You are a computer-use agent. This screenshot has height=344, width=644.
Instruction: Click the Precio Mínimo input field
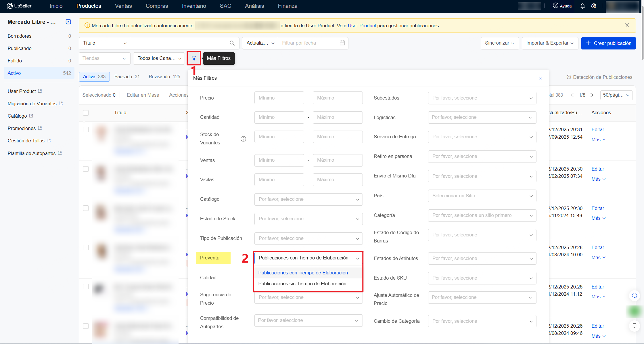(279, 98)
